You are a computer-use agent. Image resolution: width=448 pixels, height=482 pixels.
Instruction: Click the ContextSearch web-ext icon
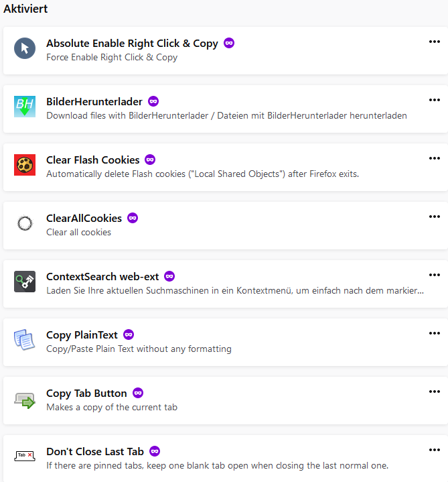coord(25,282)
